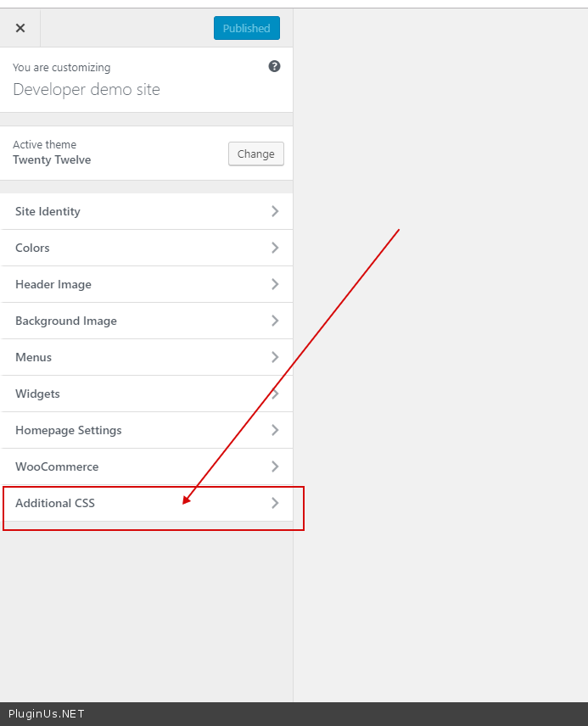This screenshot has width=588, height=726.
Task: Open the Site Identity section
Action: (x=48, y=211)
